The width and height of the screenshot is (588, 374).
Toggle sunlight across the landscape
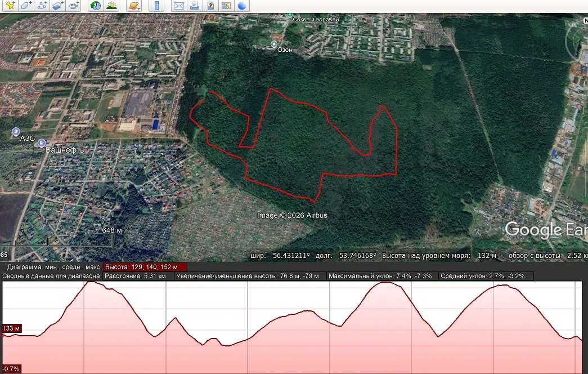click(x=111, y=6)
